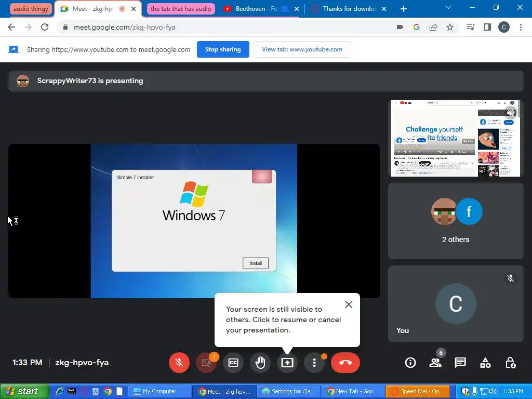
Task: Toggle closed captions button
Action: [233, 363]
